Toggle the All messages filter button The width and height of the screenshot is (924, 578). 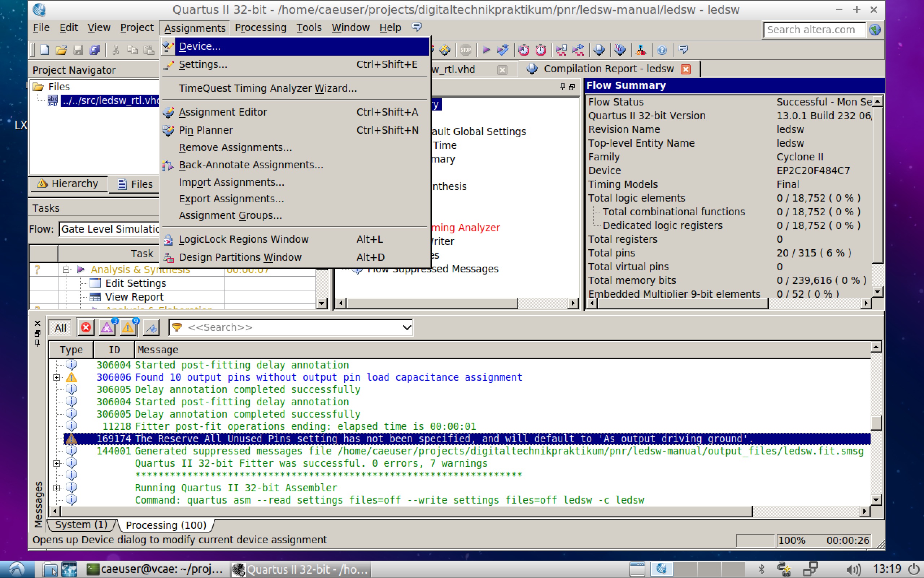[x=60, y=328]
